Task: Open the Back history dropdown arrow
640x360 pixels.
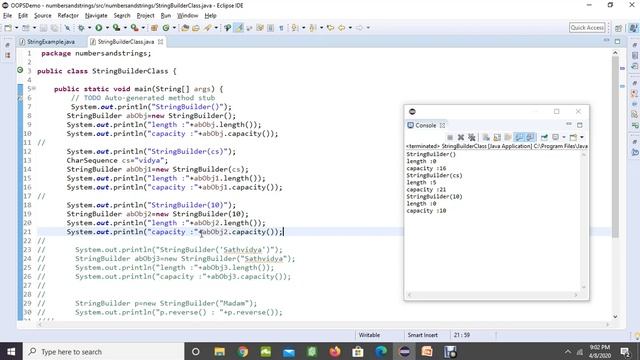Action: point(350,28)
